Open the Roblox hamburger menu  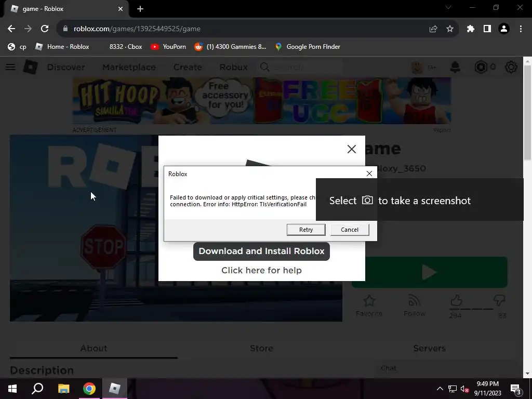[10, 67]
